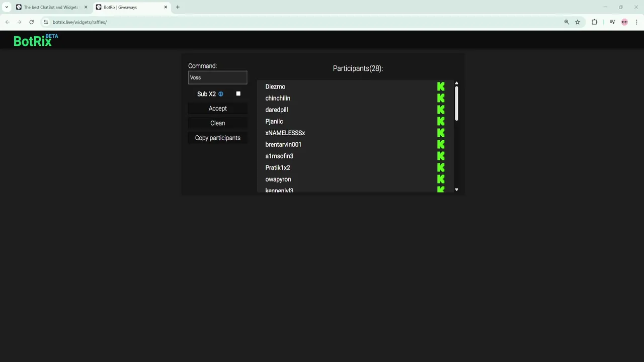This screenshot has width=644, height=362.
Task: Close The best ChatBot and Widgets tab
Action: pyautogui.click(x=86, y=7)
